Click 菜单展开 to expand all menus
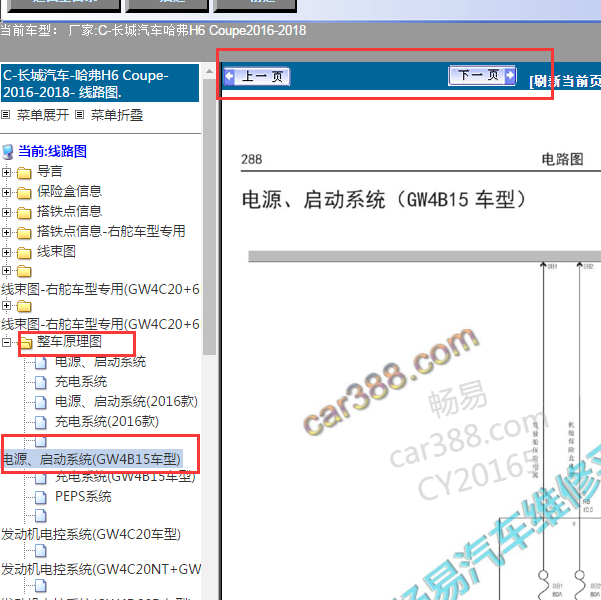 [43, 115]
